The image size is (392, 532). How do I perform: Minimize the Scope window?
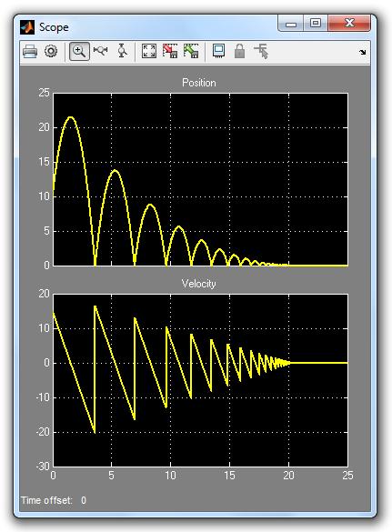coord(291,24)
